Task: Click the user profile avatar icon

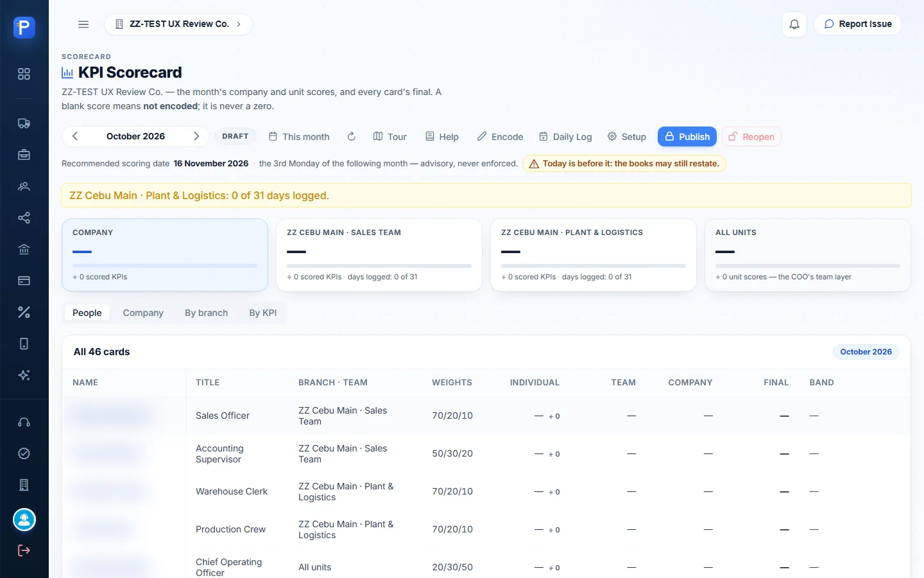Action: tap(24, 520)
